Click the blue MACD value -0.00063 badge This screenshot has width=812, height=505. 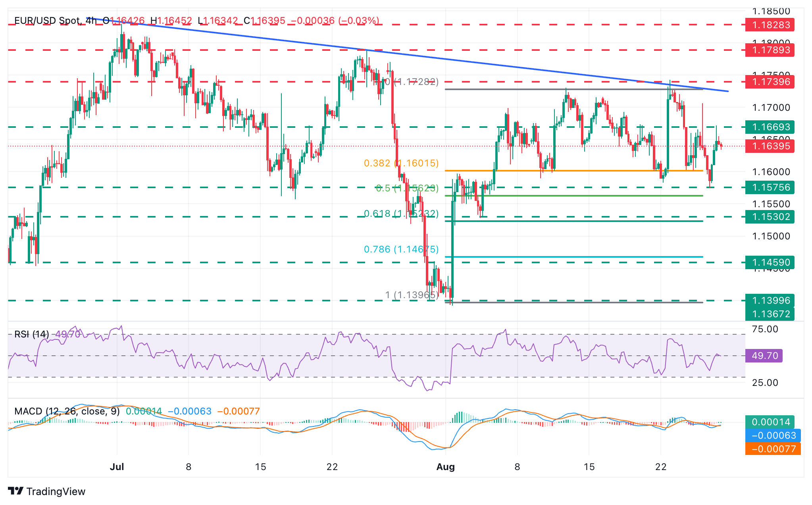(x=773, y=436)
